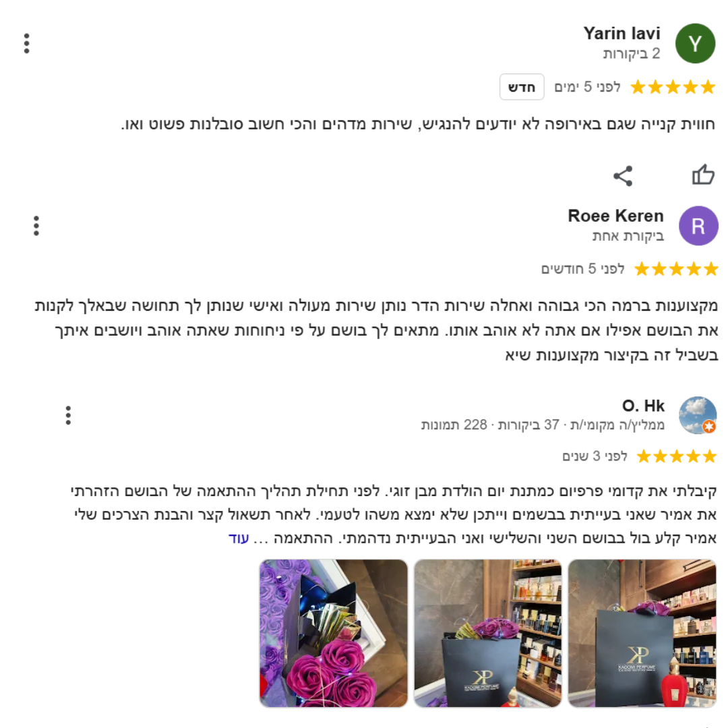Click Roee Keren's purple R avatar
The image size is (728, 728).
[x=698, y=226]
